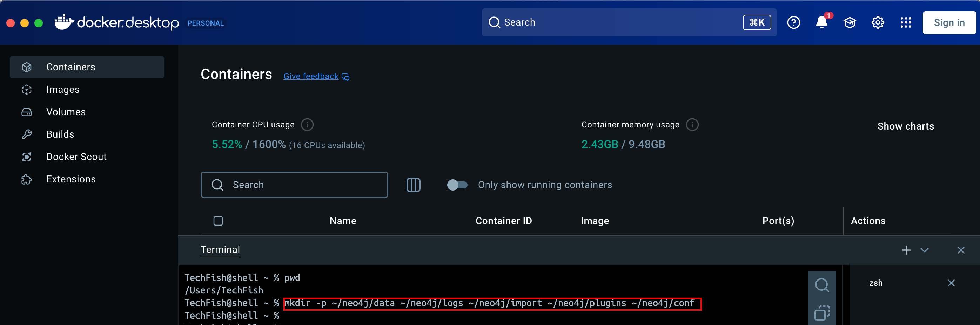
Task: Open the Containers section in sidebar
Action: point(87,67)
